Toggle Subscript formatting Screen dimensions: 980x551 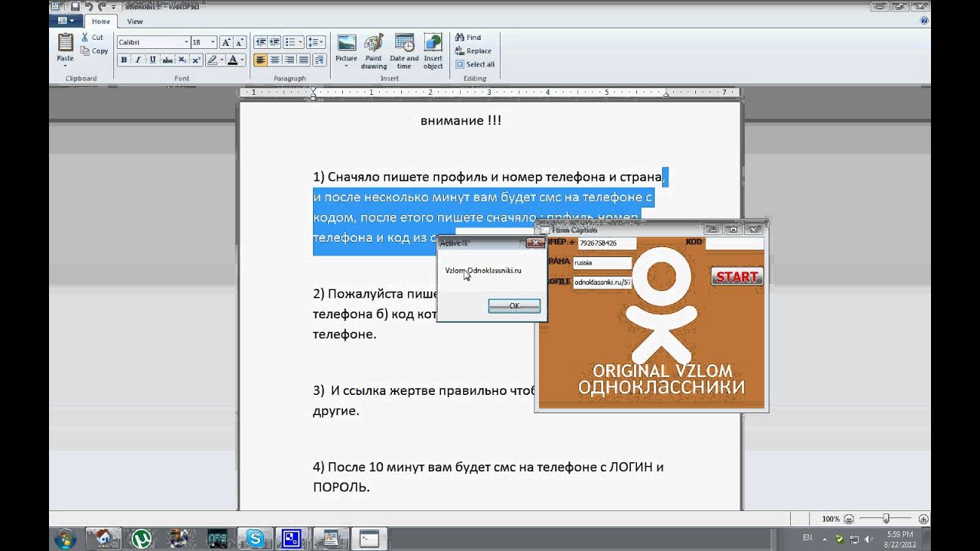coord(181,60)
